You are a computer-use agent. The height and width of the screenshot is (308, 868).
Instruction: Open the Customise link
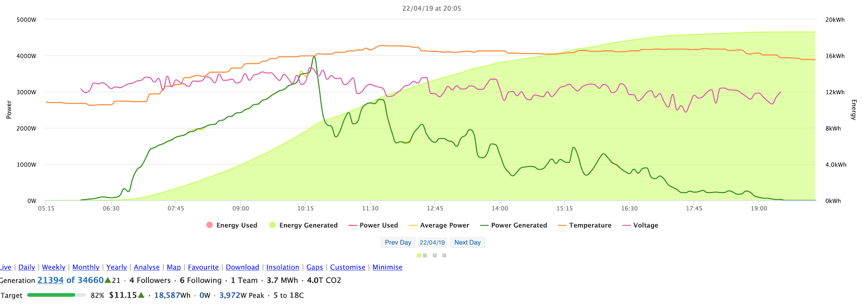[348, 268]
